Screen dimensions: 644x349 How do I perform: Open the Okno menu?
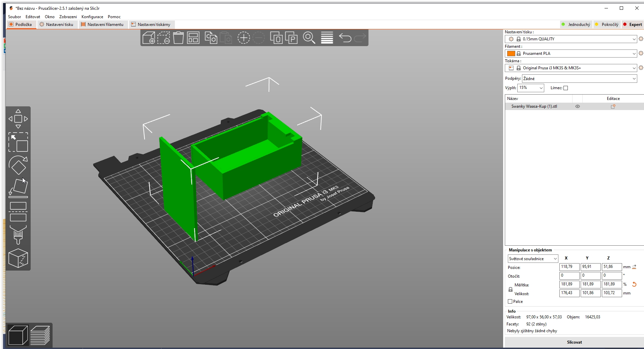tap(50, 17)
